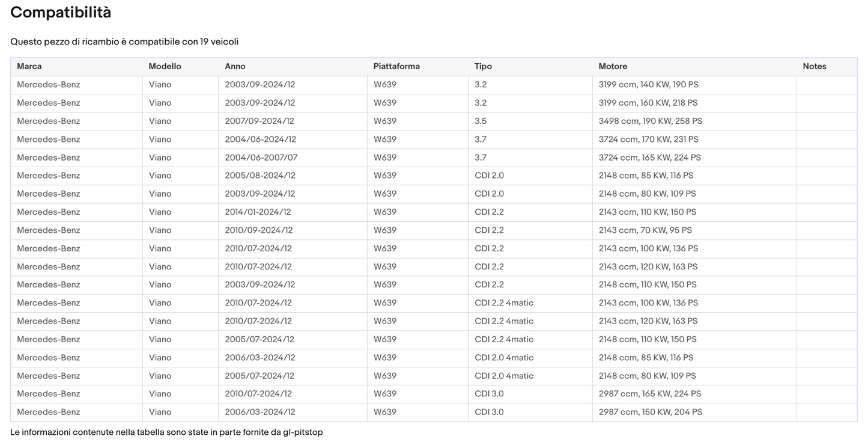
Task: Click the Modello column header
Action: pos(165,67)
